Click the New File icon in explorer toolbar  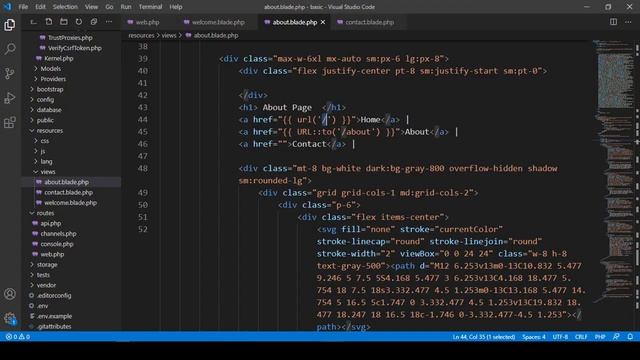[x=49, y=22]
